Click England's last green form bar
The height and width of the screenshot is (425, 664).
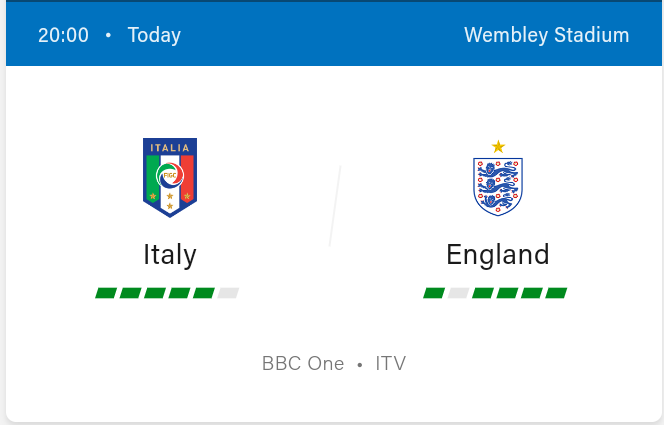(556, 293)
